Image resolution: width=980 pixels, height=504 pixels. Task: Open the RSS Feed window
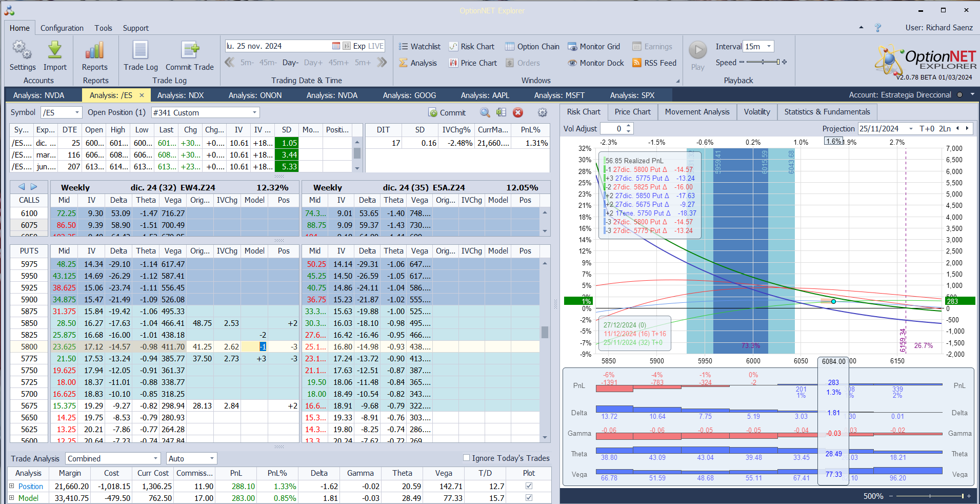(654, 63)
